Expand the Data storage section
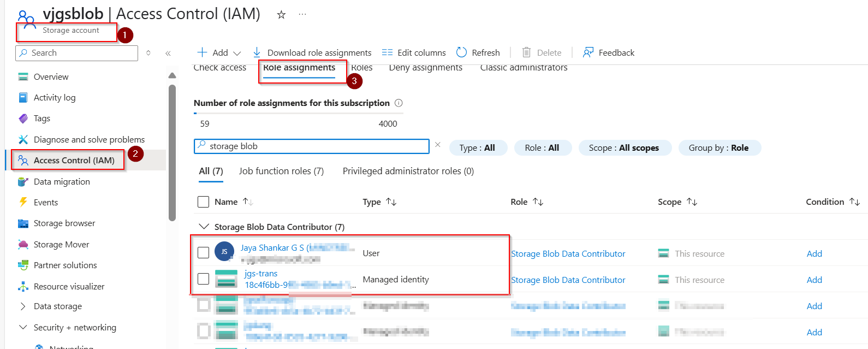 23,306
